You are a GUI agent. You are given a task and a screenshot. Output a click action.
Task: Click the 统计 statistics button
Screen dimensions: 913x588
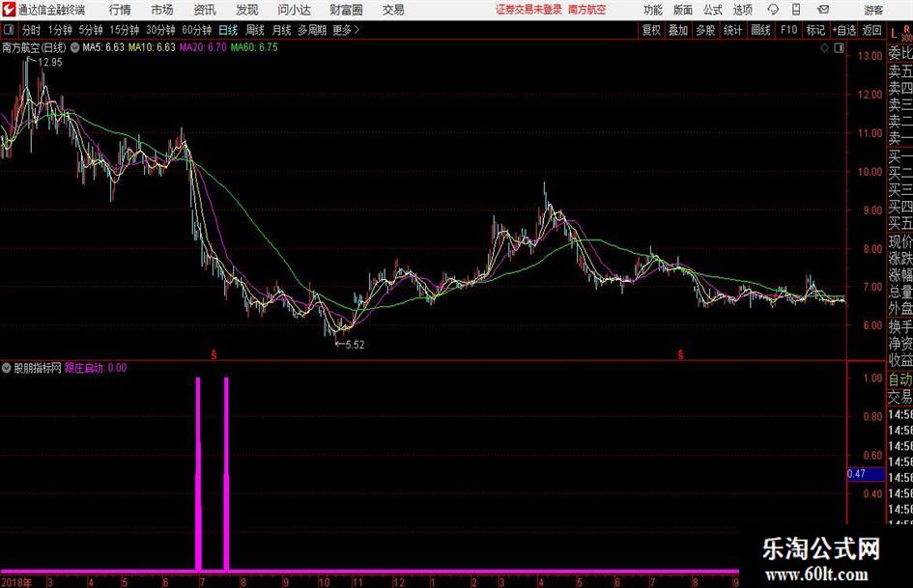pos(732,30)
